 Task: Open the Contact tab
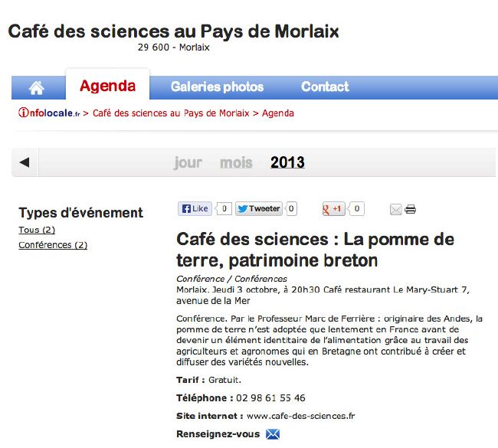(x=325, y=87)
